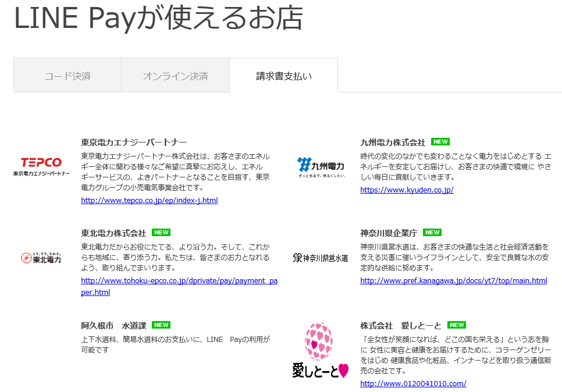This screenshot has width=562, height=392.
Task: Click the 株式会社 愛しとーと heading
Action: 401,325
